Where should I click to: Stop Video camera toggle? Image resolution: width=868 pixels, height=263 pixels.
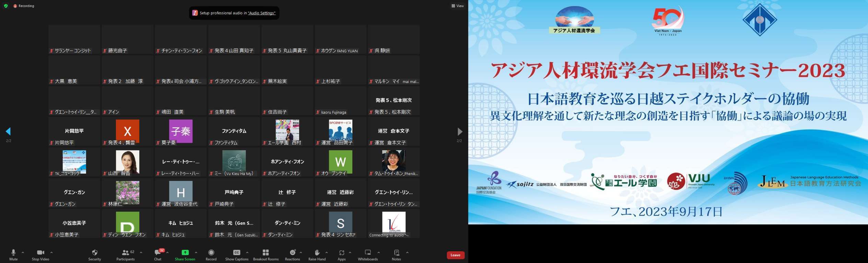click(x=40, y=253)
